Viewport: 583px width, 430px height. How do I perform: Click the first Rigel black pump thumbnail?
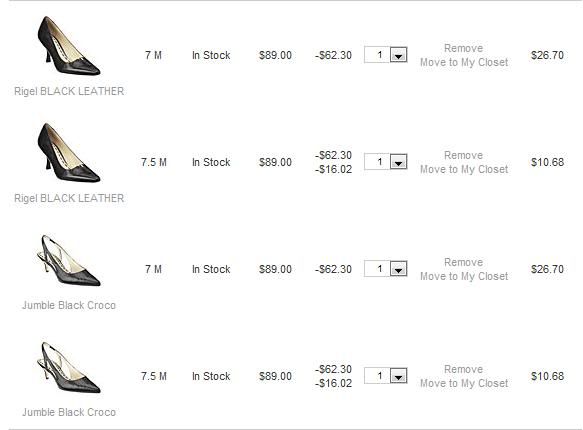click(x=69, y=46)
